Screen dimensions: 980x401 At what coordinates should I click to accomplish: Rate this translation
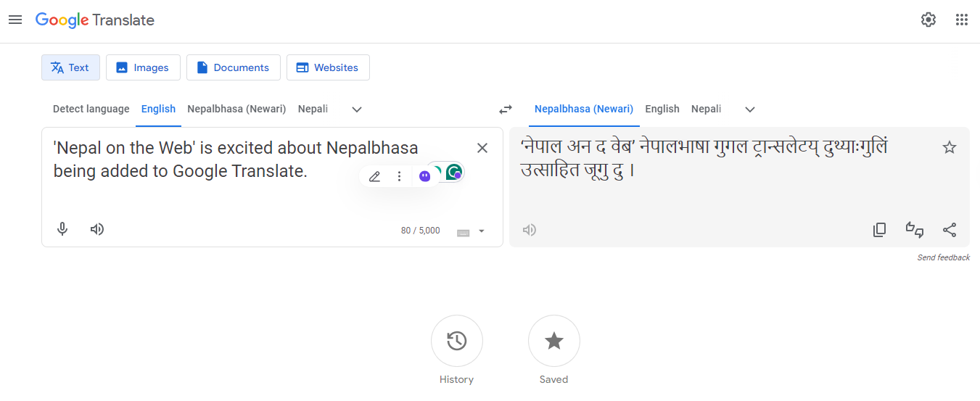coord(915,230)
